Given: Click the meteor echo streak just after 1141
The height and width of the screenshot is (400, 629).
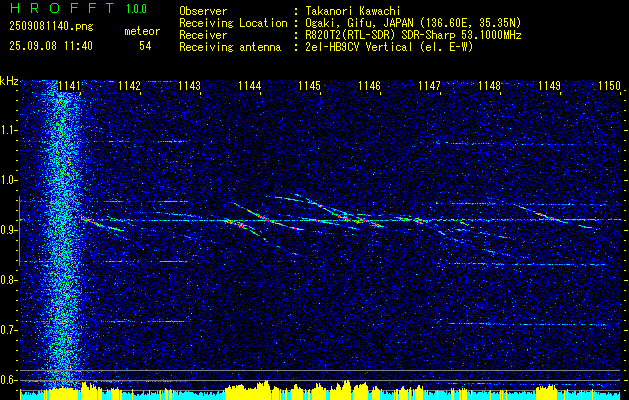Looking at the screenshot, I should [102, 223].
